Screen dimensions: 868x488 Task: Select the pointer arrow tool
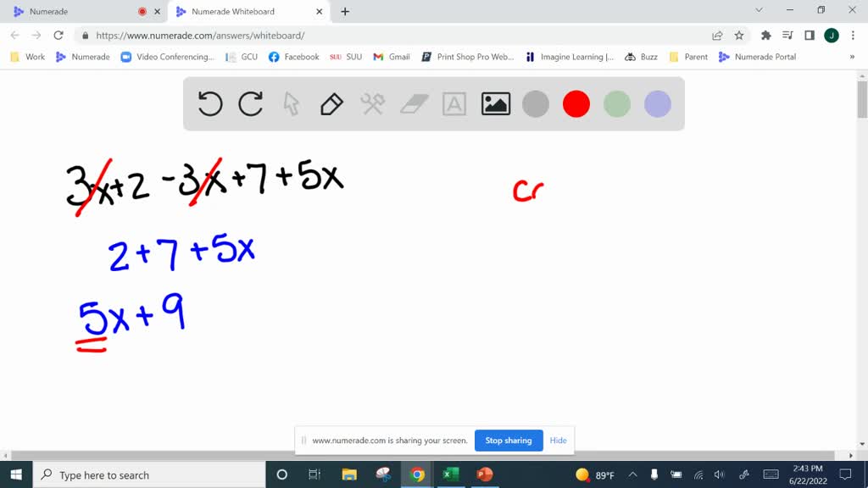(x=291, y=103)
